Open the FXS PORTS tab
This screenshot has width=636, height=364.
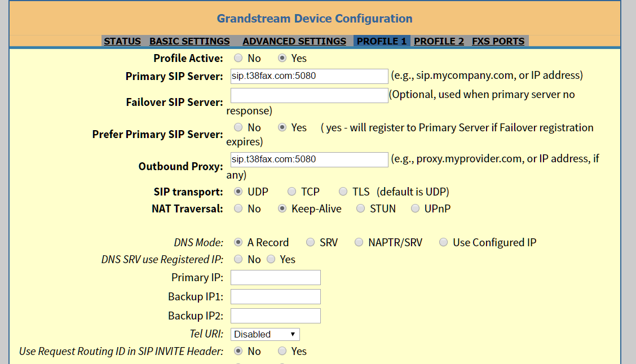(x=498, y=41)
